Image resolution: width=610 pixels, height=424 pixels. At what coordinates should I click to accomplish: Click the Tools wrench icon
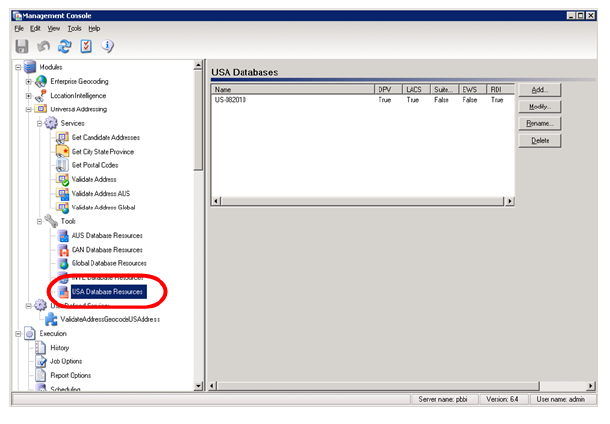pyautogui.click(x=51, y=221)
